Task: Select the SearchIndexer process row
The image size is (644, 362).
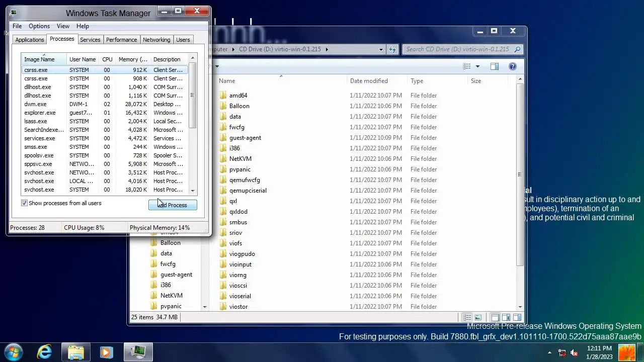Action: 105,130
